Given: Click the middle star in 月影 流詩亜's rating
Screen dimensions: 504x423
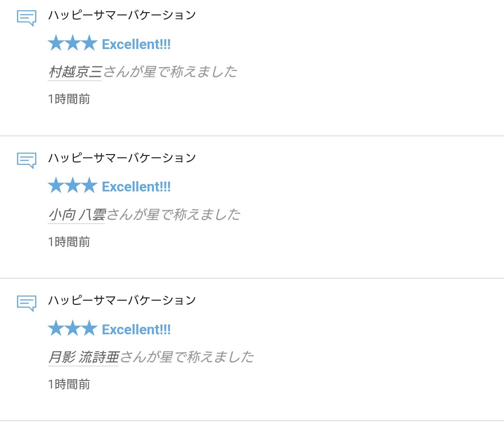Looking at the screenshot, I should 72,329.
